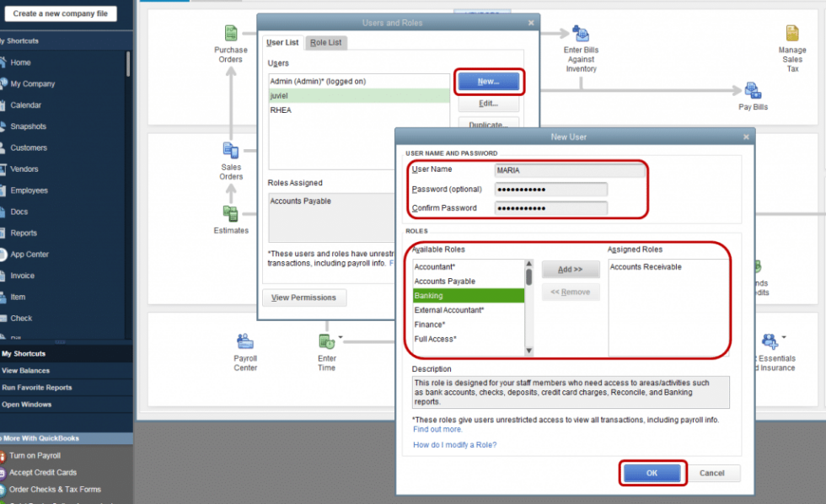This screenshot has height=504, width=826.
Task: Confirm New User with OK
Action: click(x=652, y=473)
